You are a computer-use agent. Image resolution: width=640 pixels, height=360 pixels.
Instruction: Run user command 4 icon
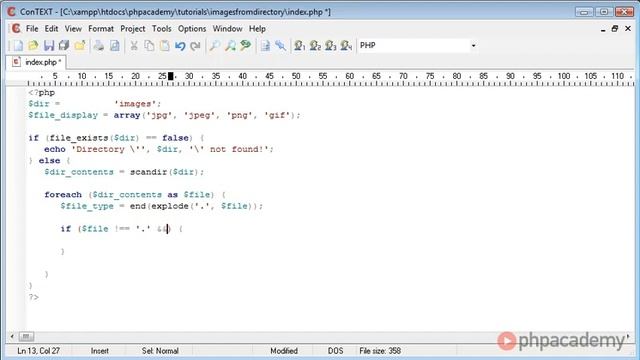[346, 46]
